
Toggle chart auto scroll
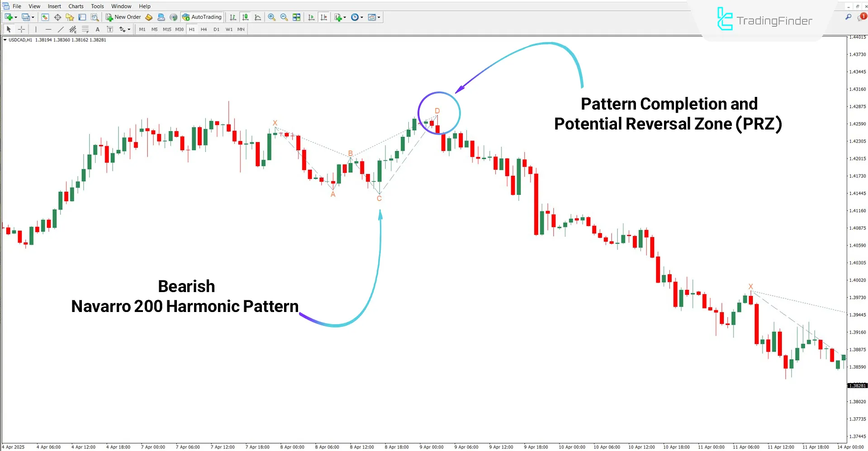[x=311, y=17]
